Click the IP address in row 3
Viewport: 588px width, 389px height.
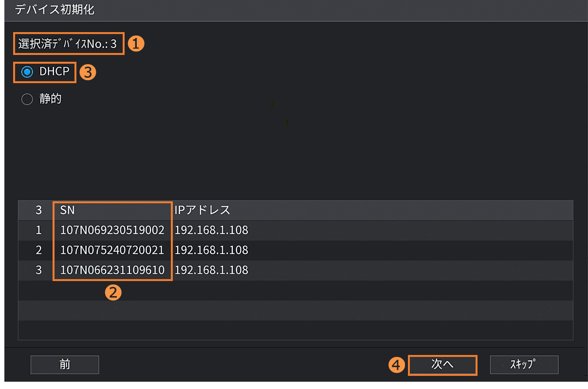(211, 270)
